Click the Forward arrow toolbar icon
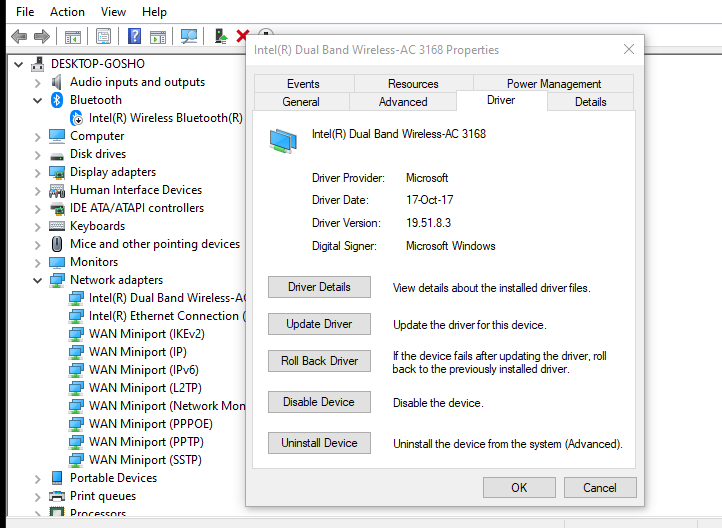Viewport: 722px width, 528px height. point(42,36)
